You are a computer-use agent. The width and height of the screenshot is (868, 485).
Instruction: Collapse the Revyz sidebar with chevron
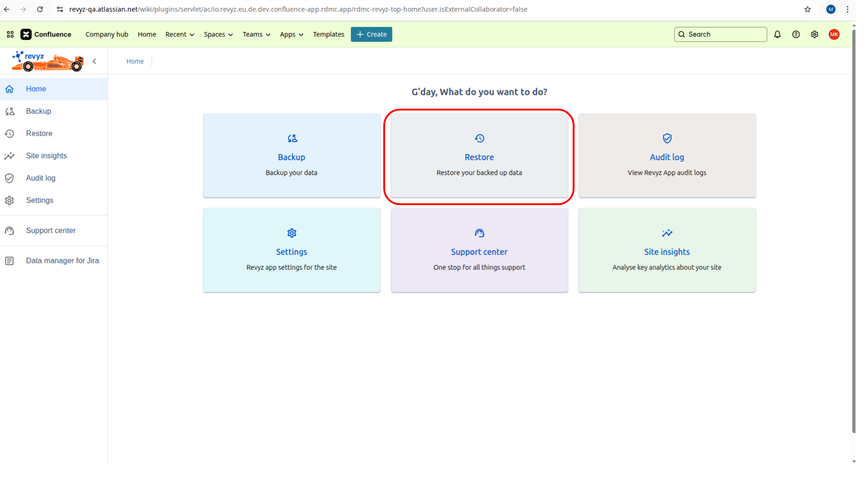94,61
